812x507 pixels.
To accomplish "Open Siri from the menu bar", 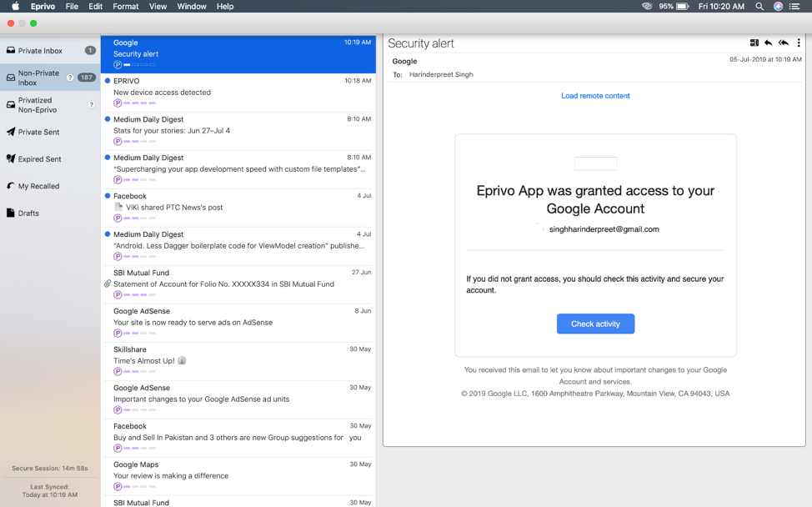I will pos(778,6).
